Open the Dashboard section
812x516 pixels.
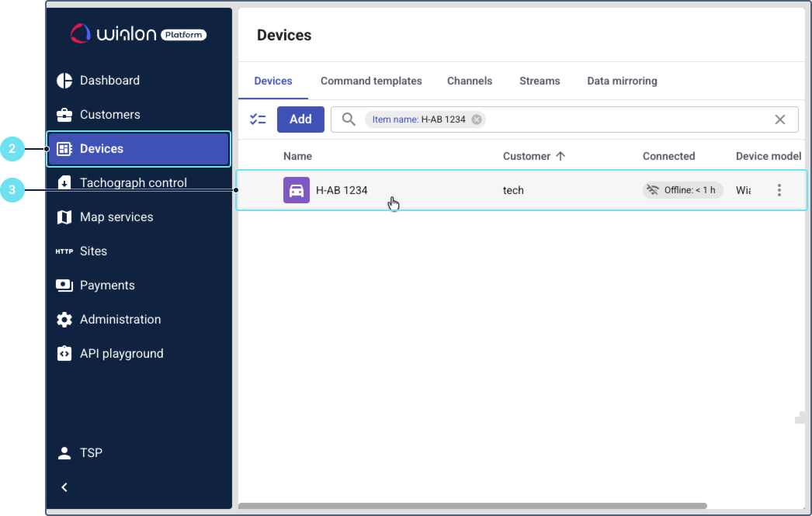click(109, 80)
